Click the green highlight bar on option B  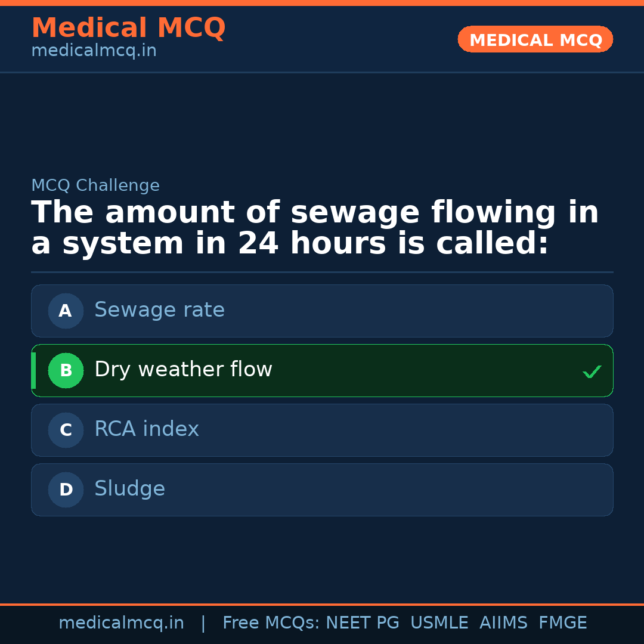pyautogui.click(x=33, y=370)
